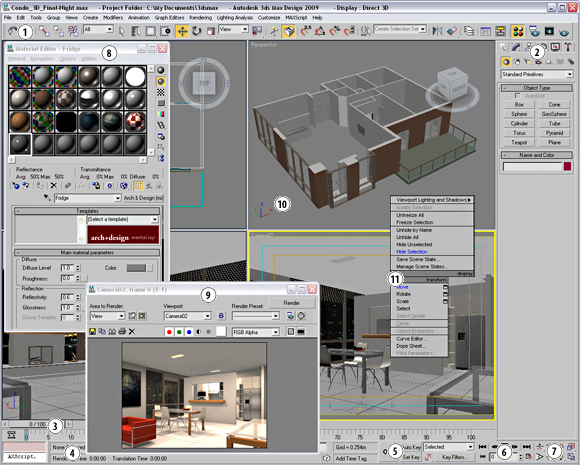Click the Arch & Design material type button

tap(143, 198)
